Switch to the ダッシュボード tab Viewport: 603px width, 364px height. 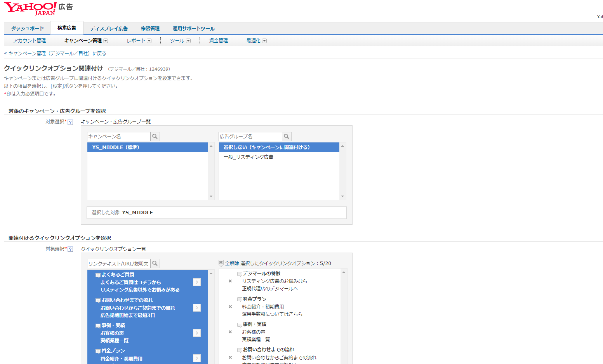click(x=28, y=28)
